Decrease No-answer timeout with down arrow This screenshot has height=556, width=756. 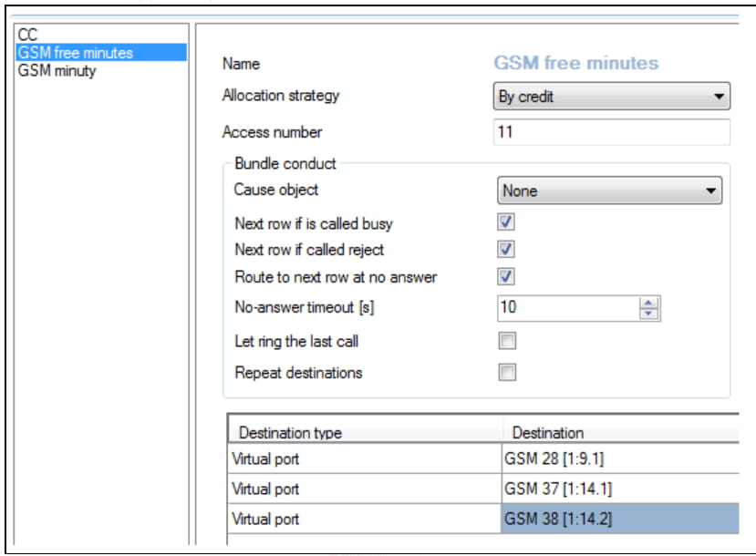[x=648, y=314]
